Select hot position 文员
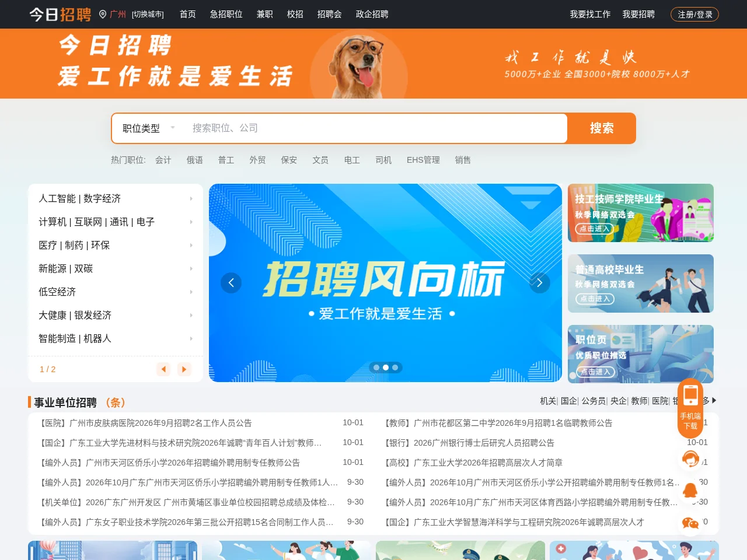Screen dimensions: 747x560 321,160
